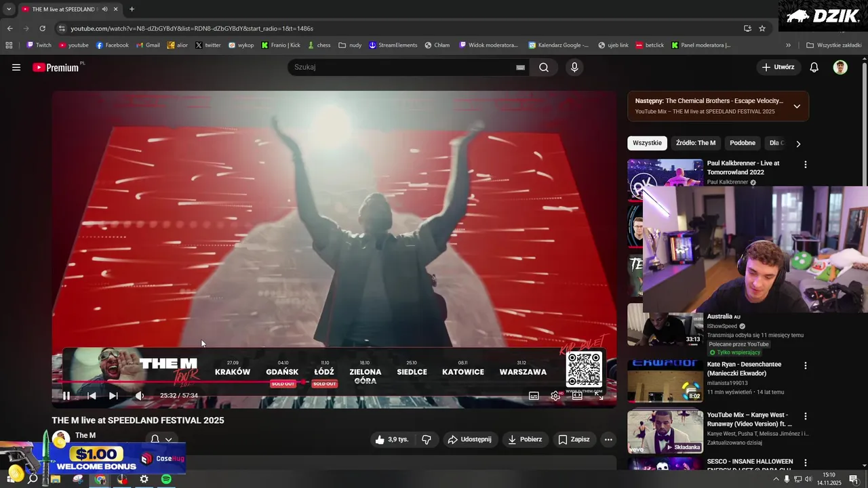Click the Udostępnij share button
This screenshot has width=868, height=488.
point(469,439)
